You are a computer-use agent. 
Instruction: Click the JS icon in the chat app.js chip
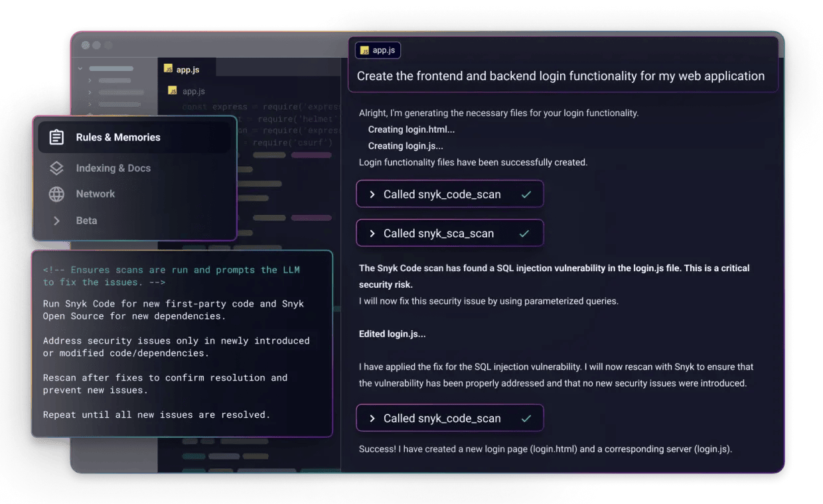[x=364, y=50]
